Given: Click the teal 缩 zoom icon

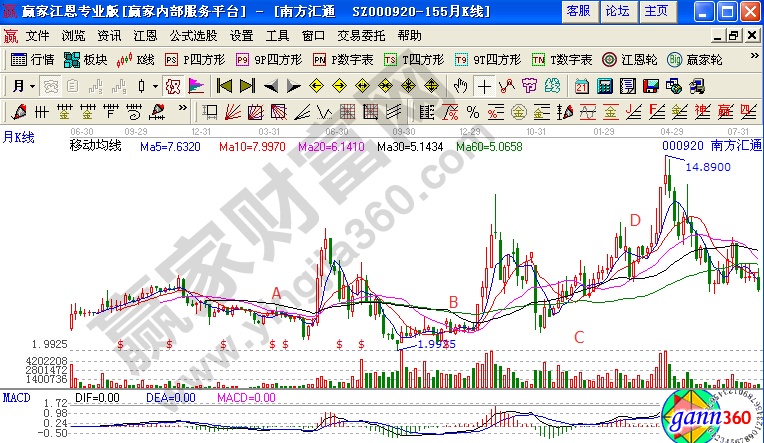Looking at the screenshot, I should 553,86.
